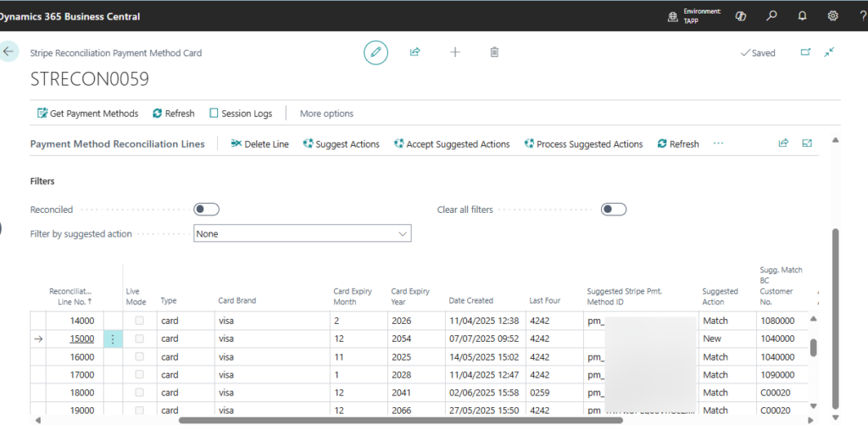Click the Suggested Action cell reading New

[727, 338]
